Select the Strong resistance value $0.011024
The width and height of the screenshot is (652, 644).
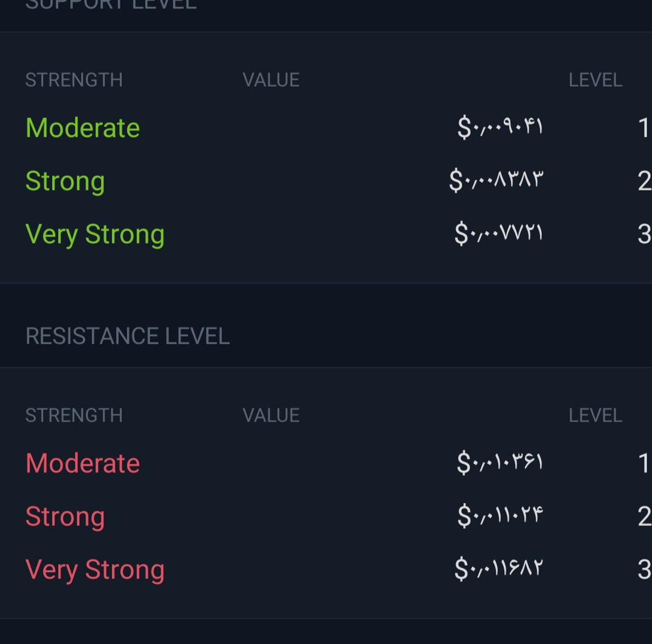(x=500, y=516)
